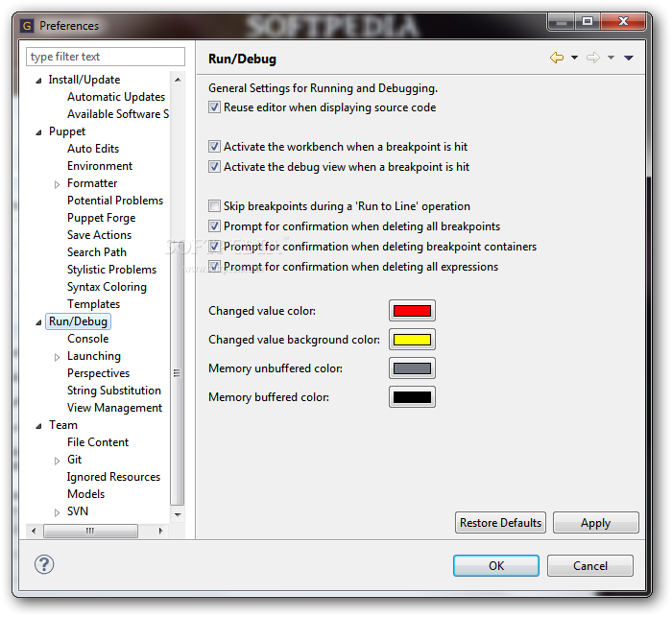Screen dimensions: 672x617
Task: Collapse the Team tree node
Action: click(38, 426)
